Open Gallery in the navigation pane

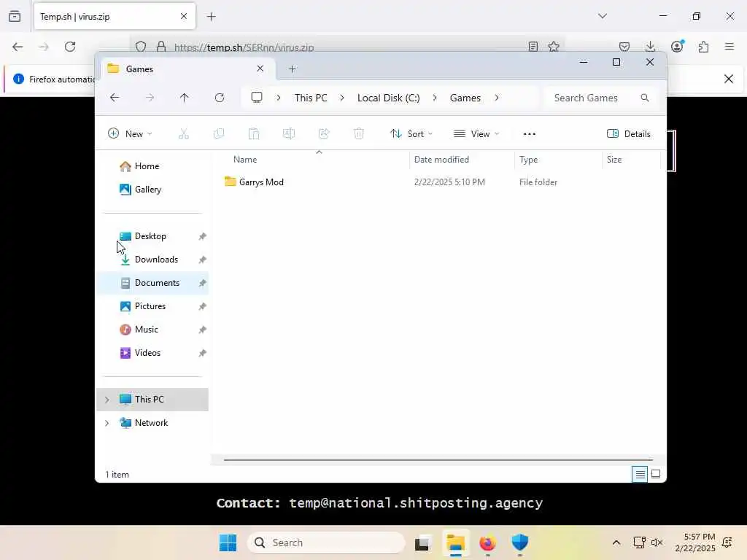[x=152, y=190]
